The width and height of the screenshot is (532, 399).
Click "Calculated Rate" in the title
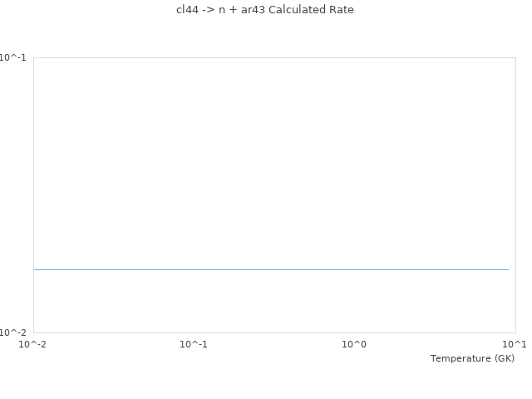click(x=311, y=10)
